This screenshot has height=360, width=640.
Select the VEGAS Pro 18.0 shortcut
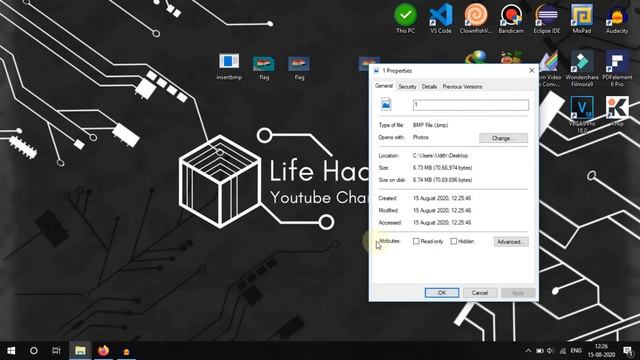coord(582,114)
